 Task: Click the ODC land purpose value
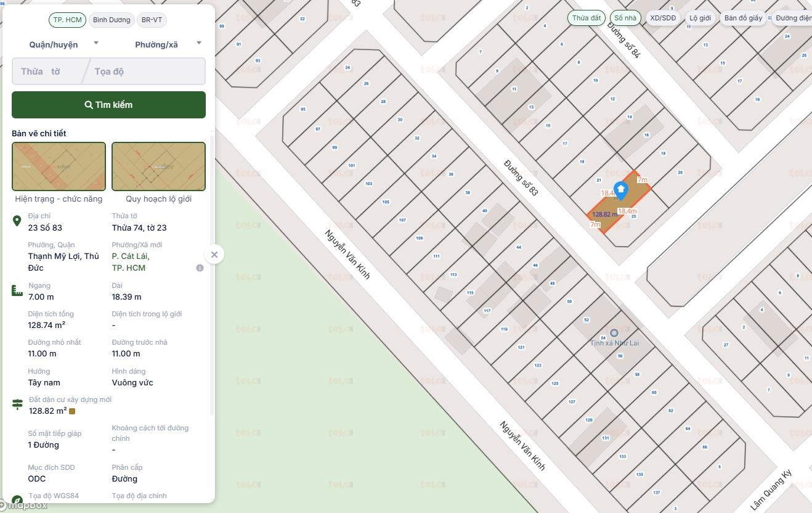[x=36, y=478]
